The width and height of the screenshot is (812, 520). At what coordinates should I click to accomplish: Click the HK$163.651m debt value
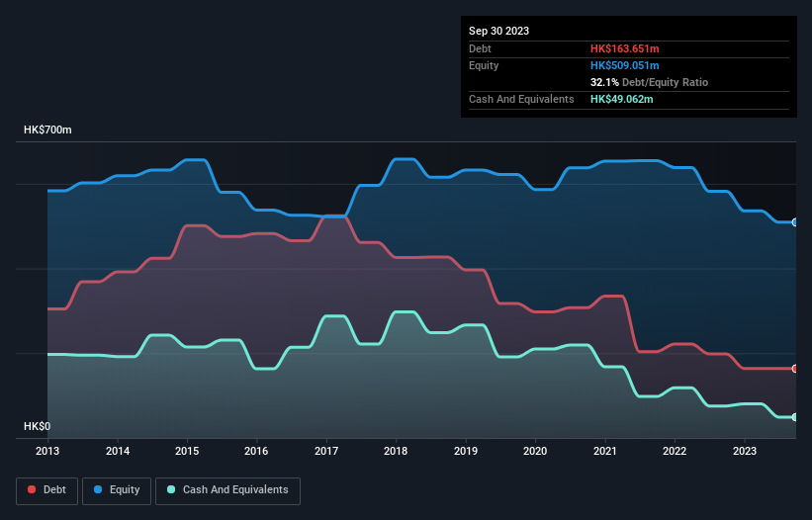tap(624, 48)
